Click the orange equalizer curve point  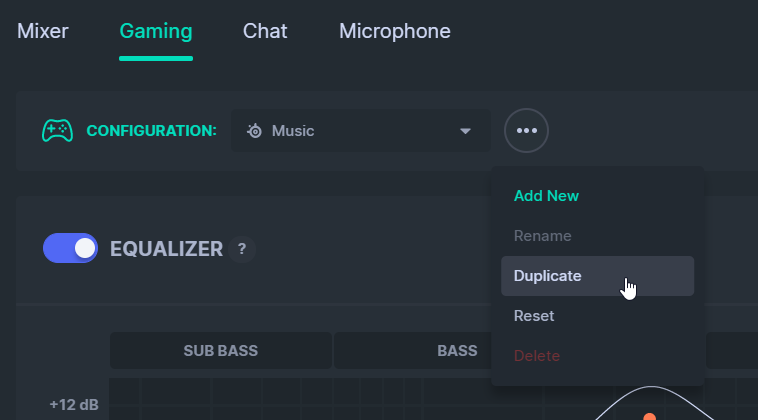tap(650, 417)
